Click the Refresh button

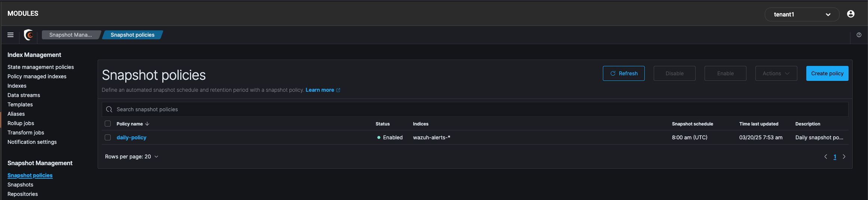[623, 73]
